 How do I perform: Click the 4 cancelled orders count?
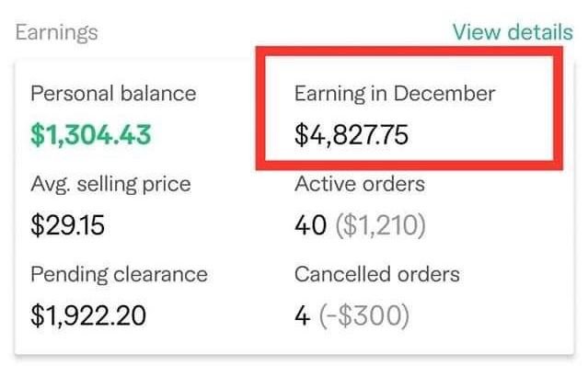coord(303,316)
